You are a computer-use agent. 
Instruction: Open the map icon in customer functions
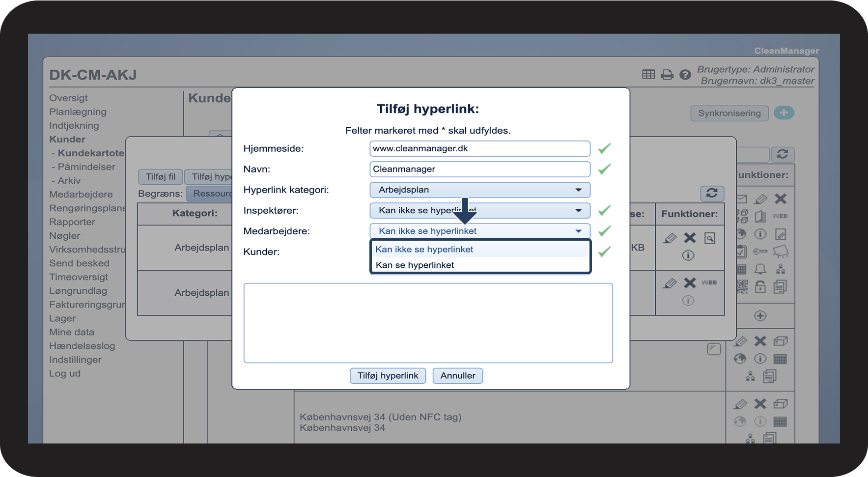[781, 252]
